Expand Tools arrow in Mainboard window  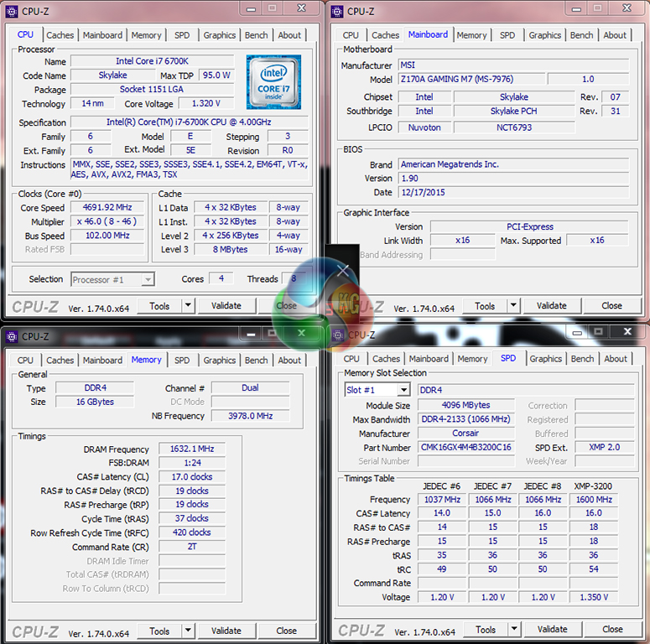tap(513, 306)
